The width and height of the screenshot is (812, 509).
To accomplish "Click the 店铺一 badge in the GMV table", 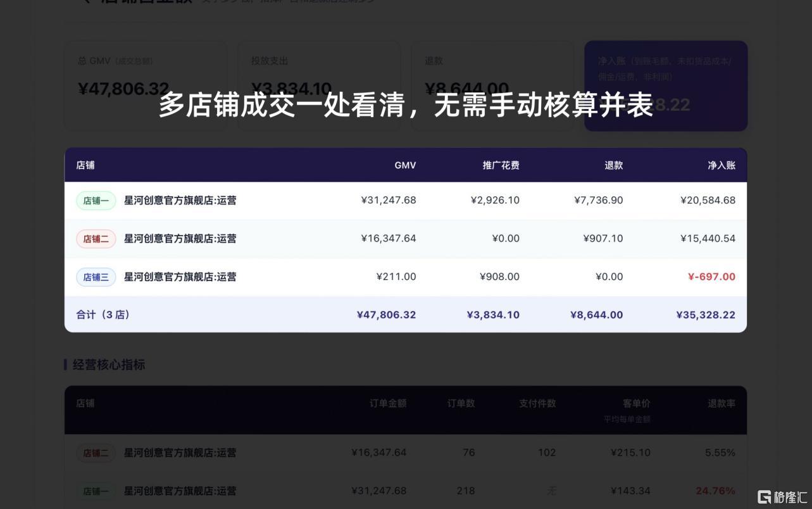I will coord(96,201).
